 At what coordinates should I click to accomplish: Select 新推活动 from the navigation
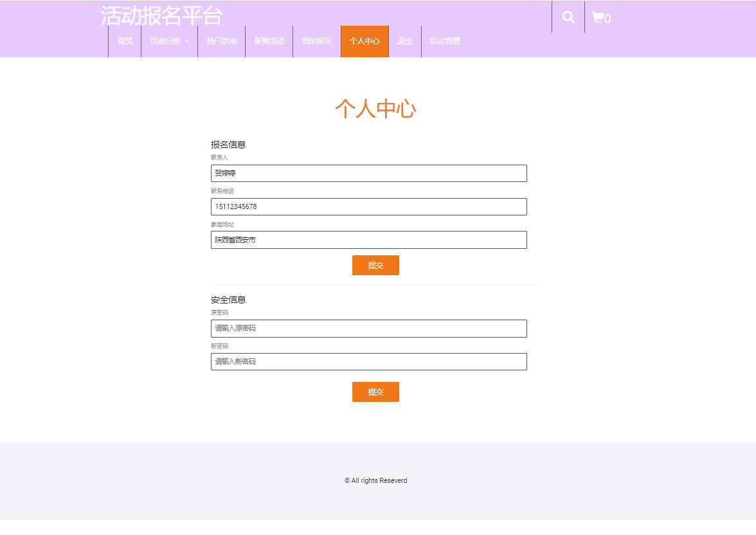click(269, 41)
